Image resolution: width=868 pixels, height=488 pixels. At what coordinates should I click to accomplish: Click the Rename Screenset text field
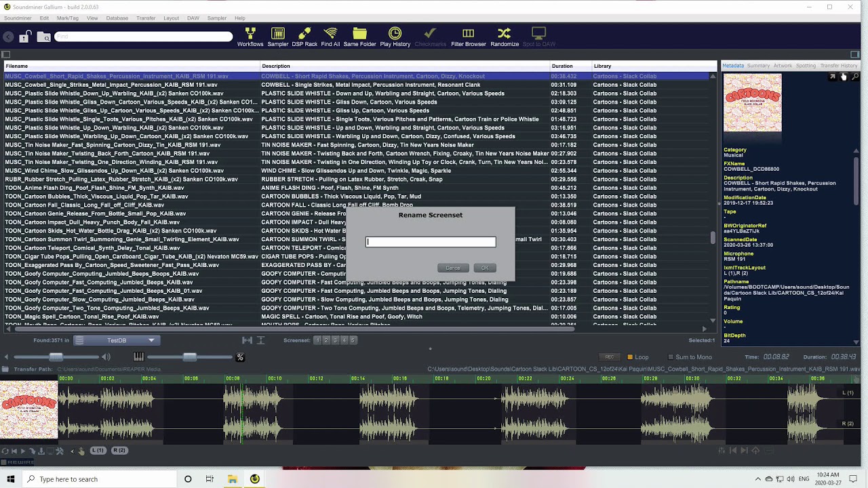click(x=431, y=242)
